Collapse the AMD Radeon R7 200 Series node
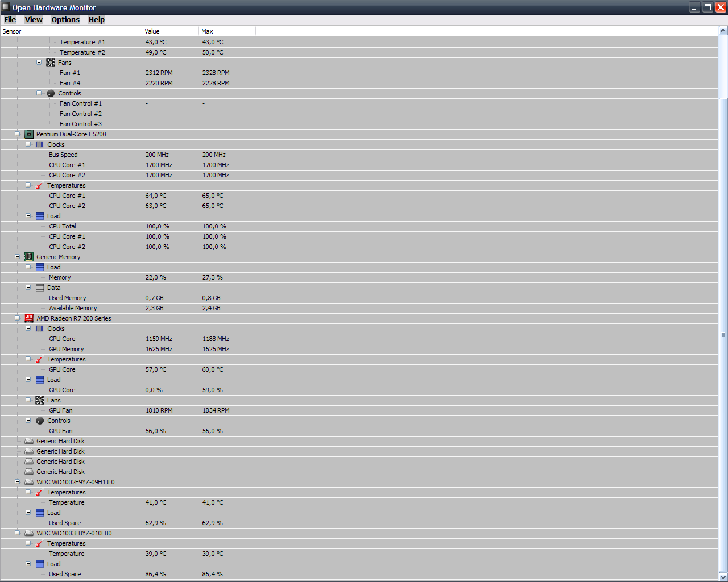Image resolution: width=728 pixels, height=582 pixels. click(x=17, y=318)
